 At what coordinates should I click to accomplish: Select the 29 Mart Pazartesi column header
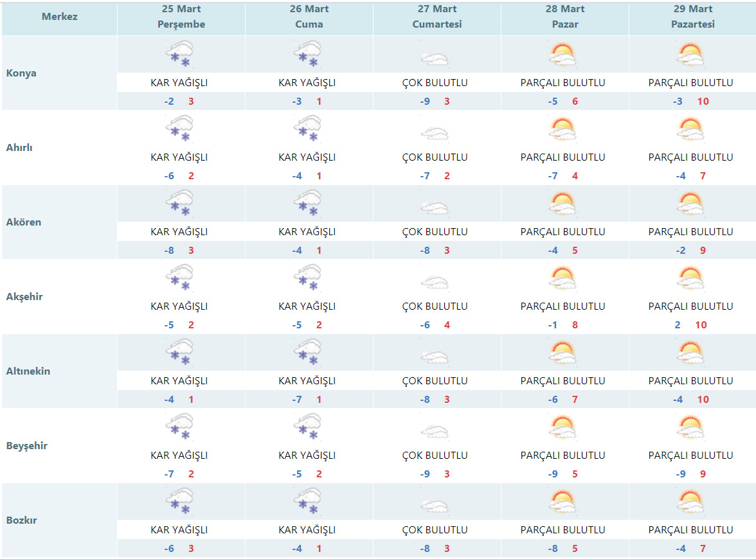coord(692,17)
